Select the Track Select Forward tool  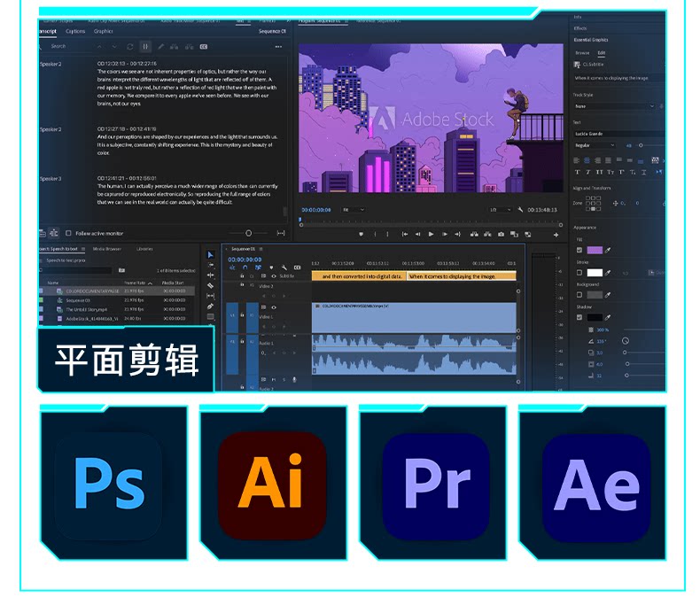click(x=210, y=265)
